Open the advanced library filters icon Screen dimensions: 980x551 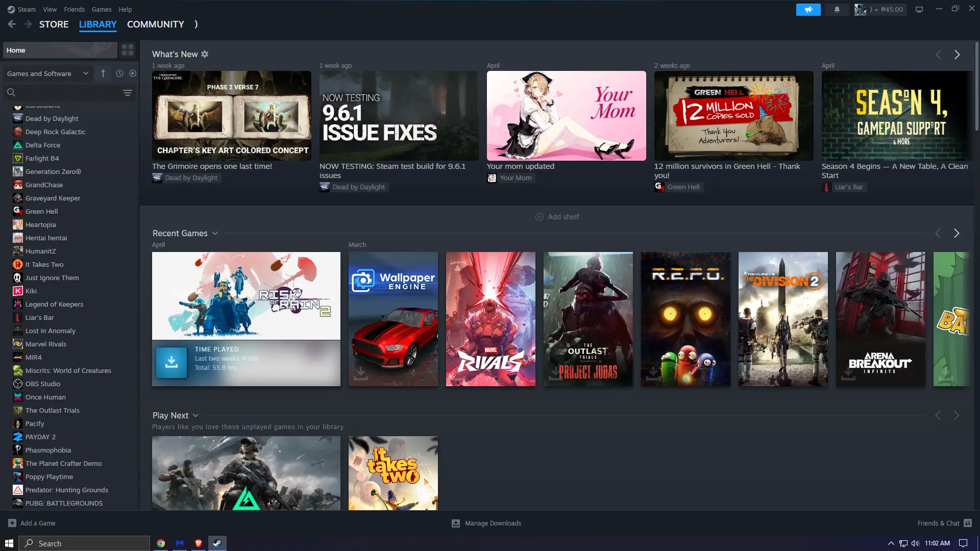(128, 93)
